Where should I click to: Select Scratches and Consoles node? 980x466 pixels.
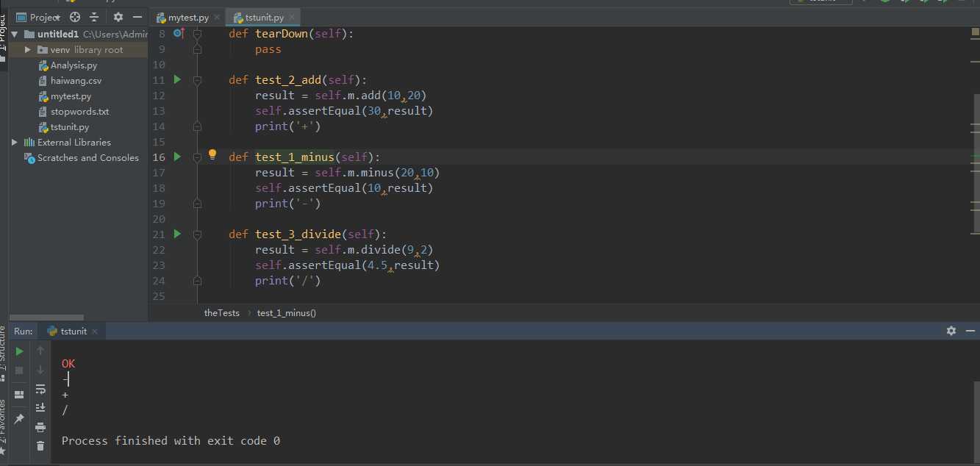pyautogui.click(x=87, y=158)
